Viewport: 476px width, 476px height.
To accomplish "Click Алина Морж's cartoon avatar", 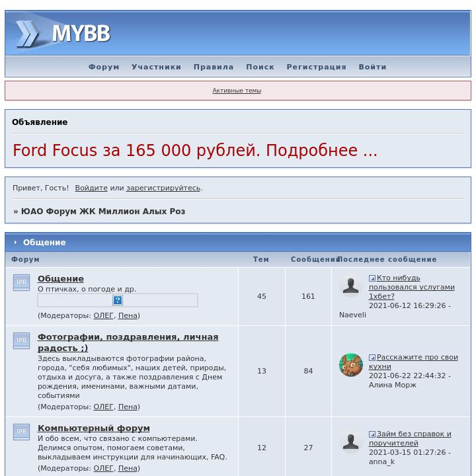I will (x=350, y=365).
